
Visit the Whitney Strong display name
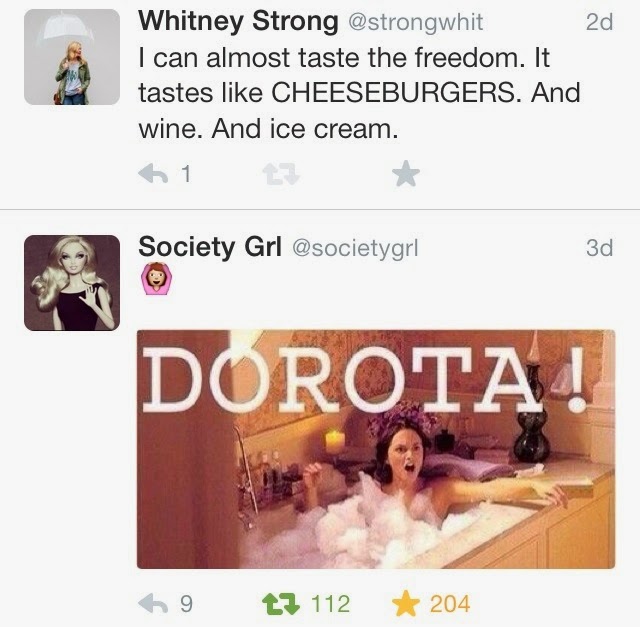click(x=238, y=21)
